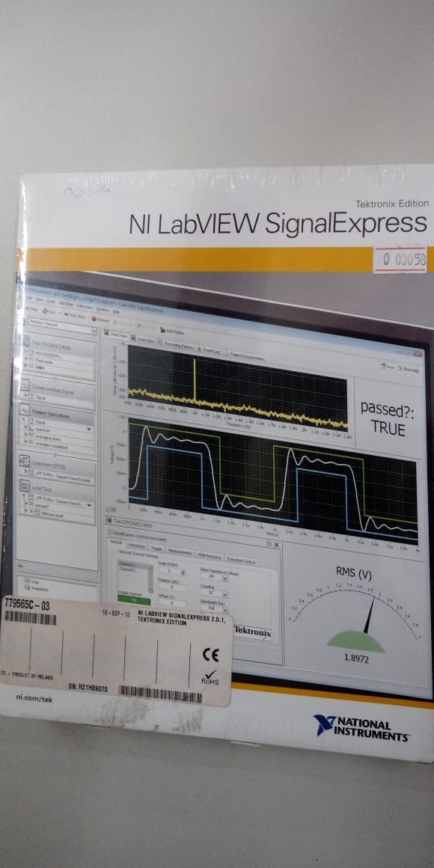Viewport: 434px width, 868px height.
Task: Select Channel 1 in channel list
Action: pyautogui.click(x=133, y=564)
